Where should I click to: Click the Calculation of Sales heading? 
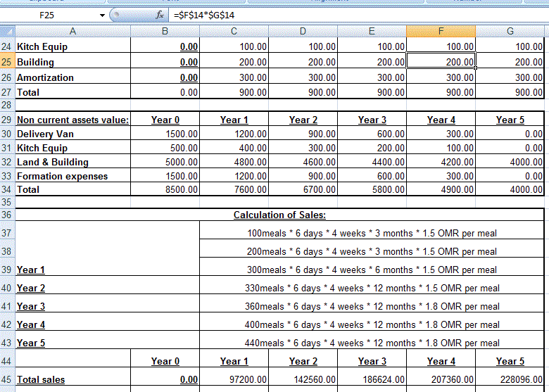point(279,215)
